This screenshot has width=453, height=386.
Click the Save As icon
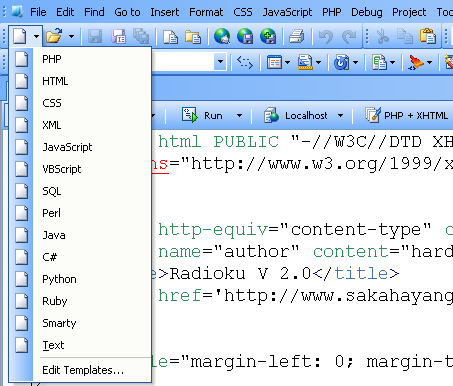[x=119, y=36]
